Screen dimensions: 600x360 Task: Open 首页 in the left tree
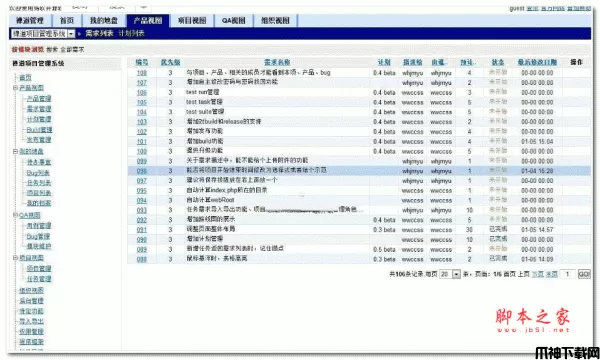click(25, 78)
